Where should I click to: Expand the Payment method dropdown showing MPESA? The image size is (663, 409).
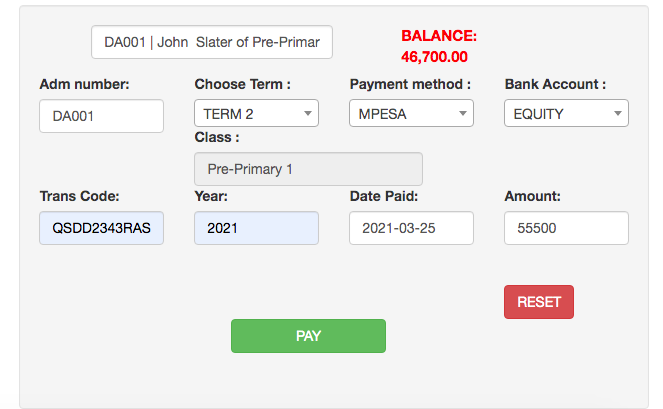(x=411, y=114)
